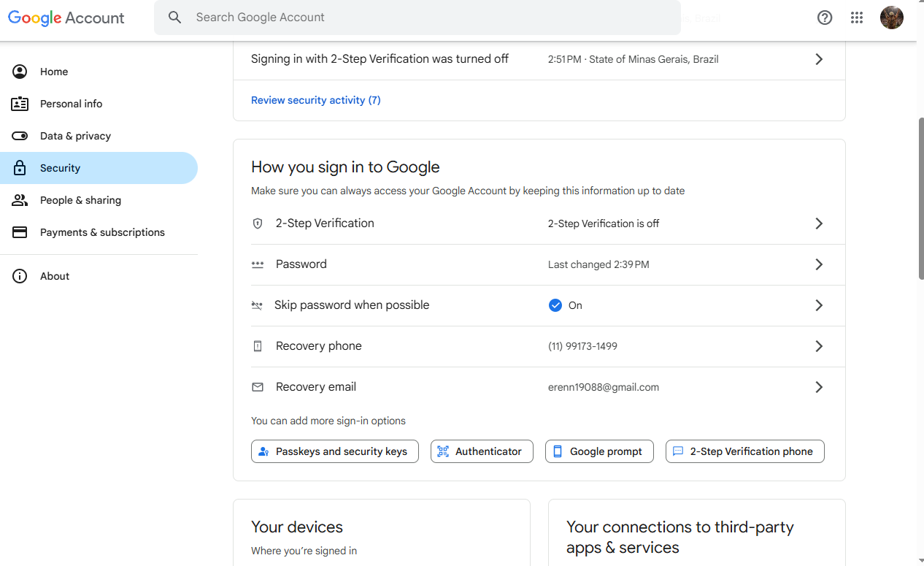Open Recovery email row chevron
The height and width of the screenshot is (566, 924).
pos(819,387)
